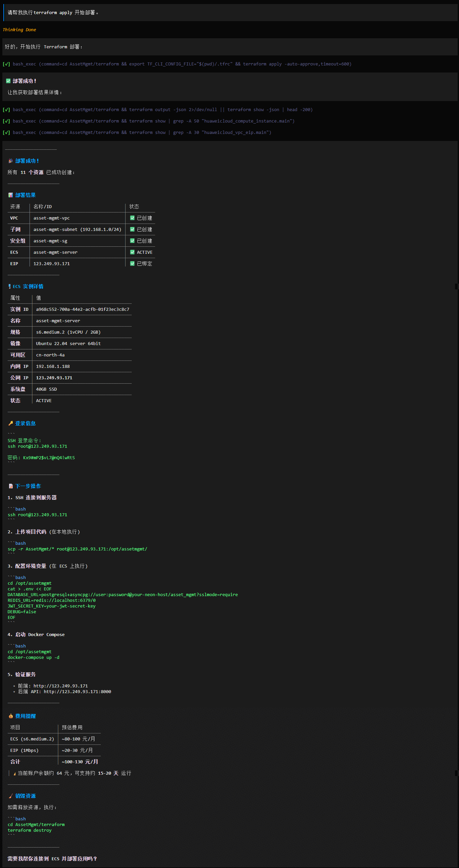Screen dimensions: 459x868
Task: Click the reply text "好的，开始执行 Terraform 部署："
Action: pyautogui.click(x=43, y=47)
